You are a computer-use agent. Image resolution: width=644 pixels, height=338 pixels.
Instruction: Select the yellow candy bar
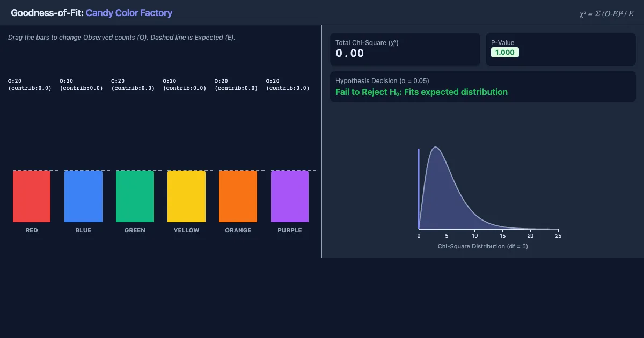pyautogui.click(x=186, y=196)
